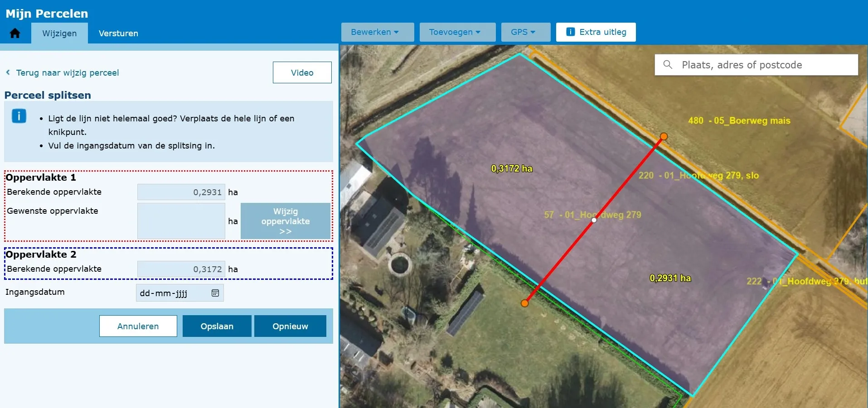868x408 pixels.
Task: Select Oppervlakte 1 berekende value 0,2931
Action: 181,192
